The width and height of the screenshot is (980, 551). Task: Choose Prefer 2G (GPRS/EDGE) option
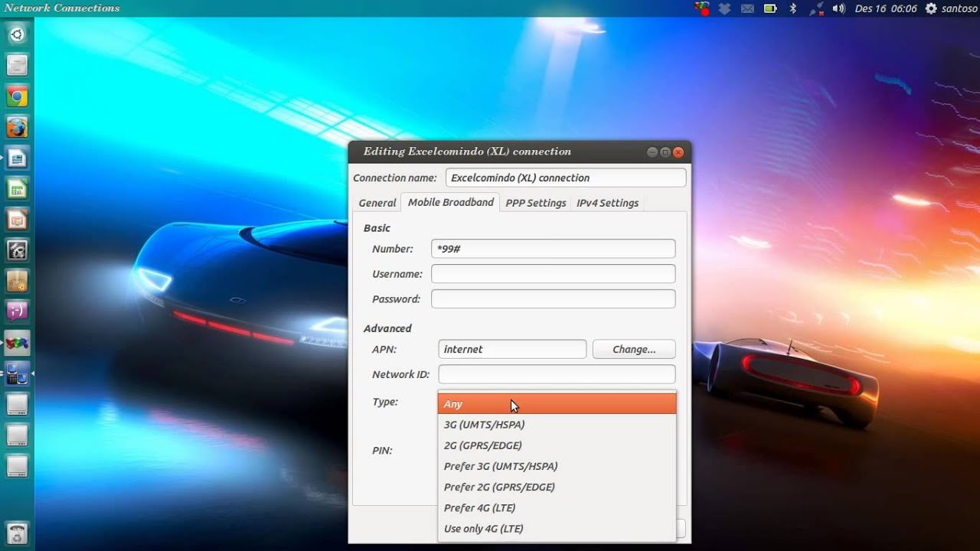557,487
